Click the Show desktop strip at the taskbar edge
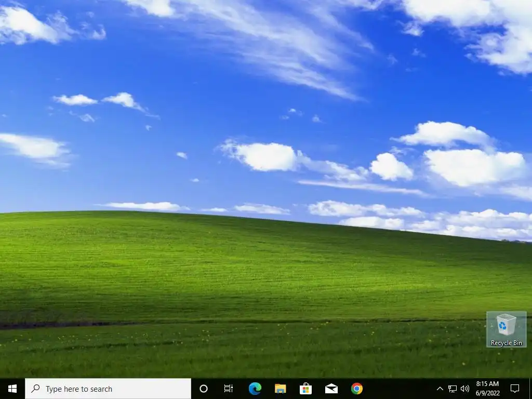The image size is (532, 399). click(x=530, y=389)
